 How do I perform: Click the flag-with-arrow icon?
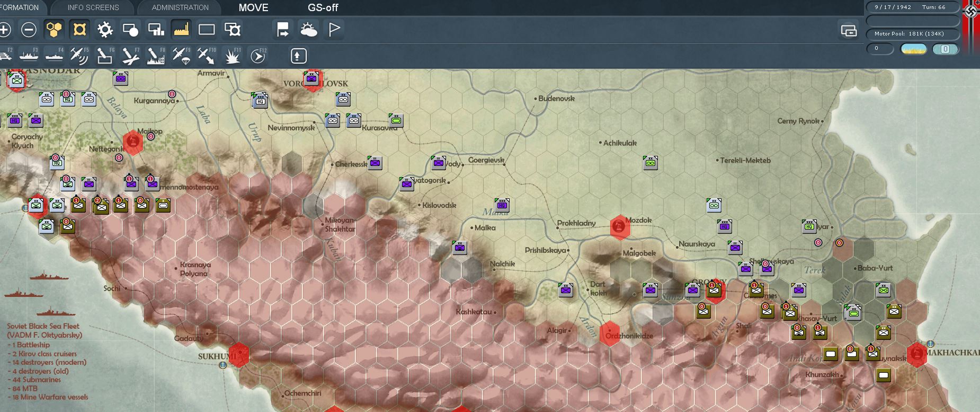tap(283, 30)
